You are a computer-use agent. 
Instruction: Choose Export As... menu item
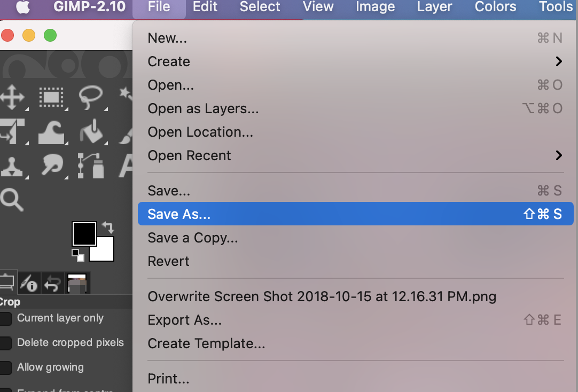click(355, 320)
